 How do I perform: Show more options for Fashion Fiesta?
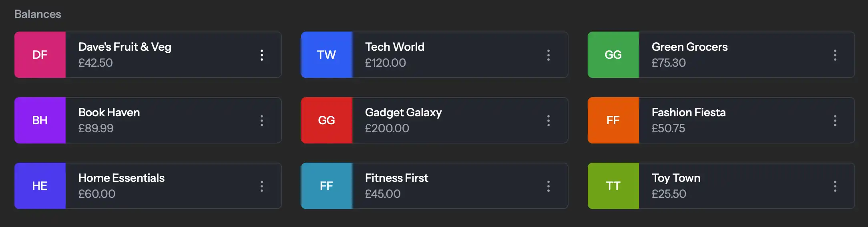[835, 121]
